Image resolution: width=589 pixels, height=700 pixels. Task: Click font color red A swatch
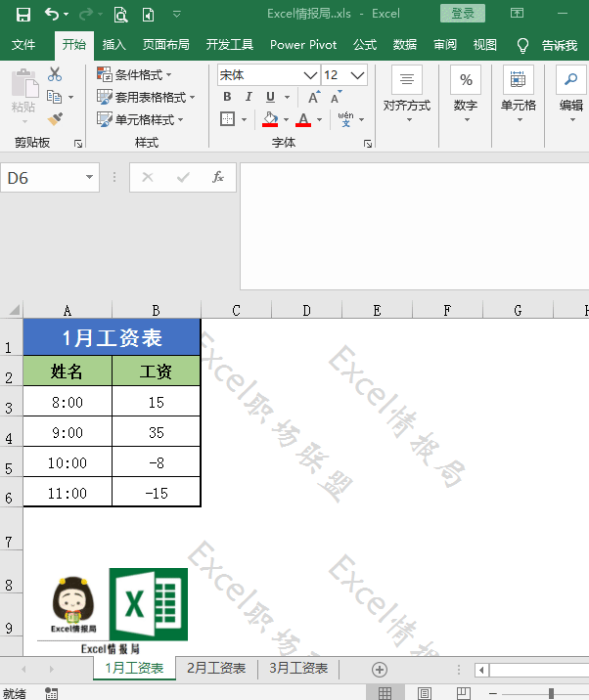coord(303,119)
